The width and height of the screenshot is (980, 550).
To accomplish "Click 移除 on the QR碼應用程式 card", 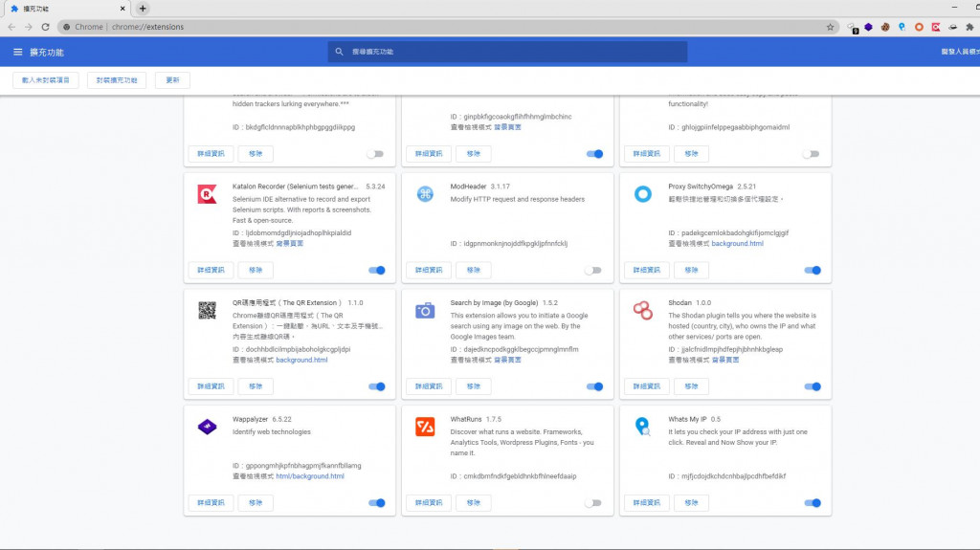I will [x=256, y=386].
